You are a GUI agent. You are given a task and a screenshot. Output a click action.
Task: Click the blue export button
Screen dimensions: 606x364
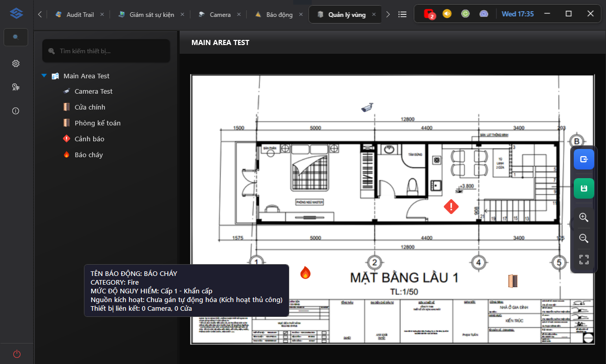pos(583,159)
